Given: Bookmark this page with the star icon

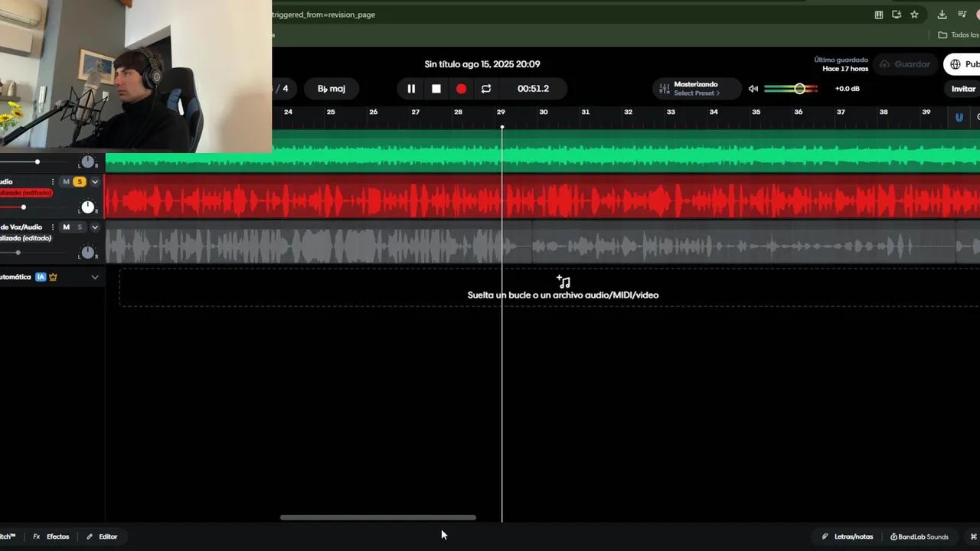Looking at the screenshot, I should point(914,15).
